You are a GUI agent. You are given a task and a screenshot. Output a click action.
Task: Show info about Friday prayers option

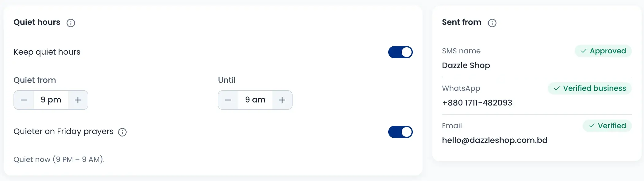click(x=122, y=132)
